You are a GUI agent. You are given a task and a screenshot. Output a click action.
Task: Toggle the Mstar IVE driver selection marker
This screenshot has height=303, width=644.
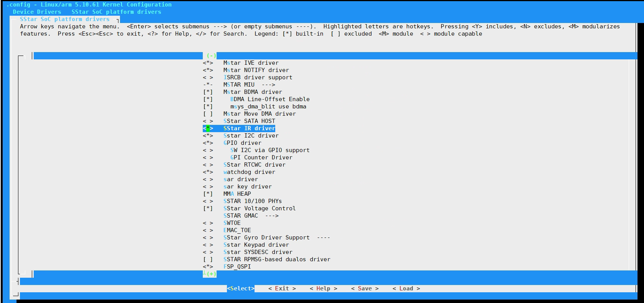tap(208, 63)
